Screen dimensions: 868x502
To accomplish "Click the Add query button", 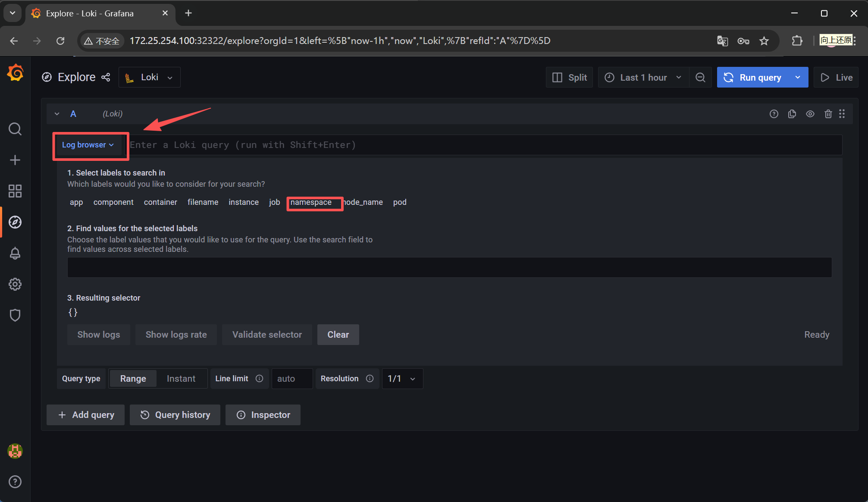I will (85, 415).
